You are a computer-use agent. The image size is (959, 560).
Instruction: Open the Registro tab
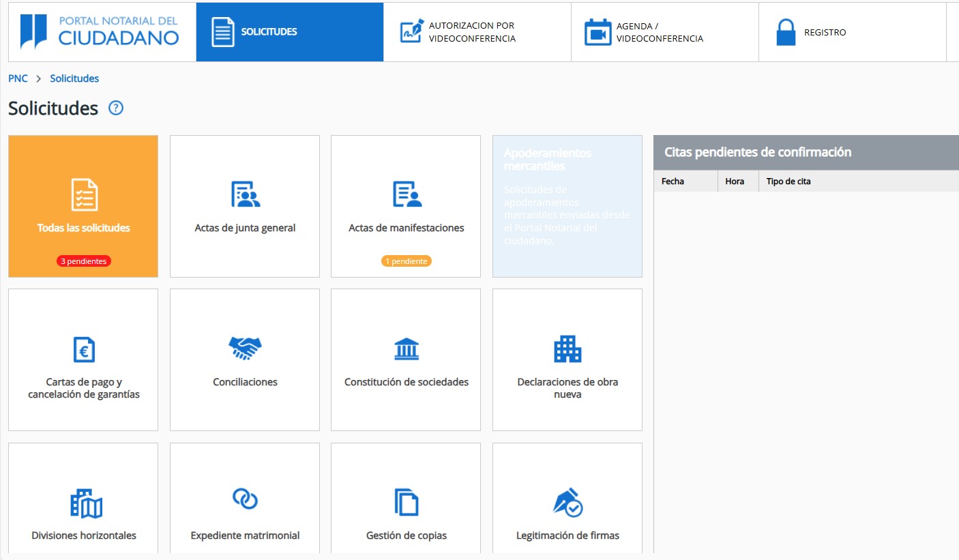tap(852, 32)
